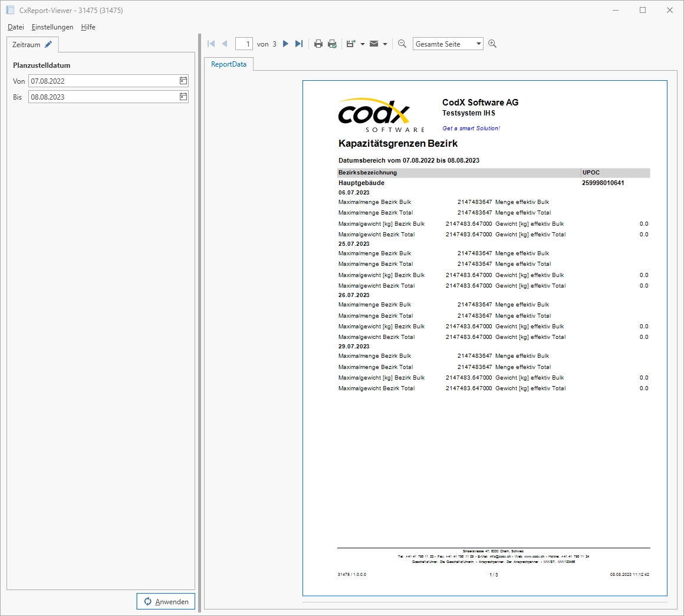Screen dimensions: 684x616
Task: Advance to the next page
Action: click(x=285, y=43)
